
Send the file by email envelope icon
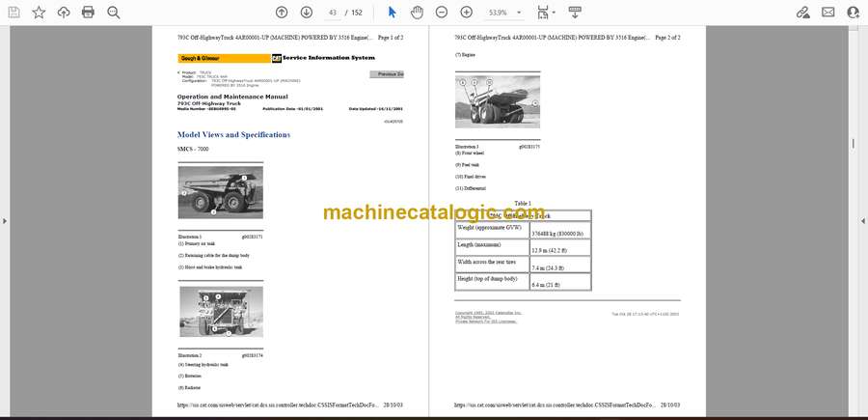tap(828, 13)
